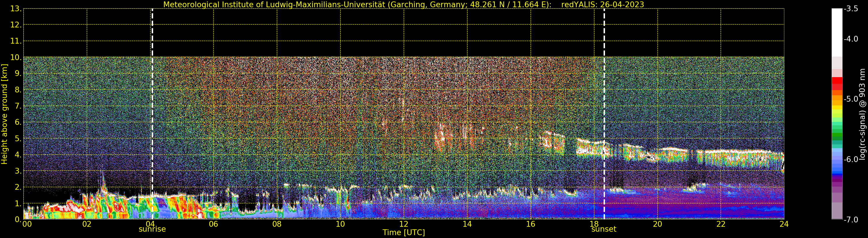Click the -6.0 colorbar tick label
This screenshot has height=238, width=868.
click(x=851, y=159)
